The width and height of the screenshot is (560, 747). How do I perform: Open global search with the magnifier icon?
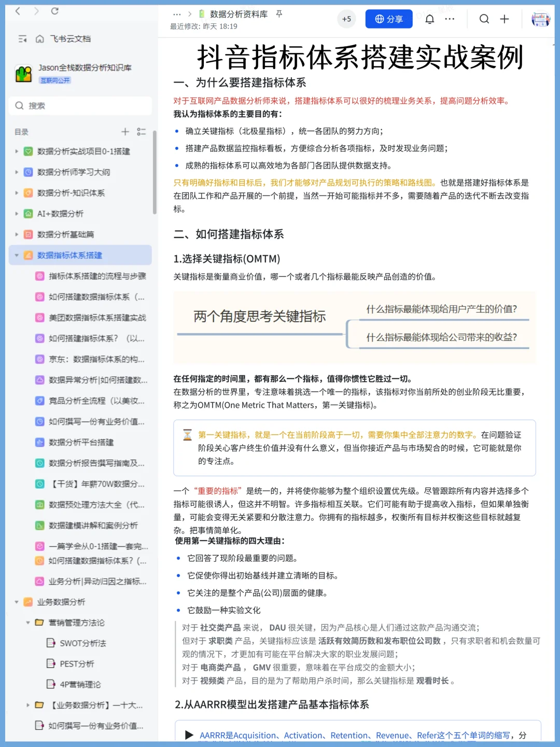[x=484, y=19]
